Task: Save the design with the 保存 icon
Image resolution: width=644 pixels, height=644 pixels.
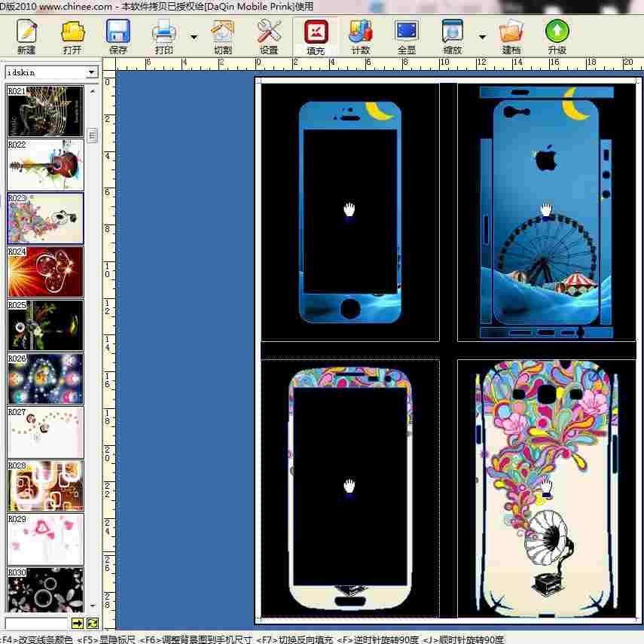Action: tap(118, 36)
